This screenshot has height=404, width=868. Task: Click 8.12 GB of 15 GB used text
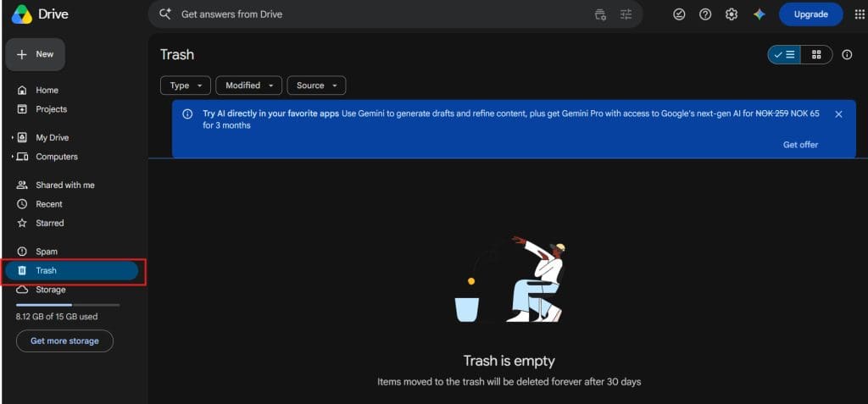click(x=57, y=317)
